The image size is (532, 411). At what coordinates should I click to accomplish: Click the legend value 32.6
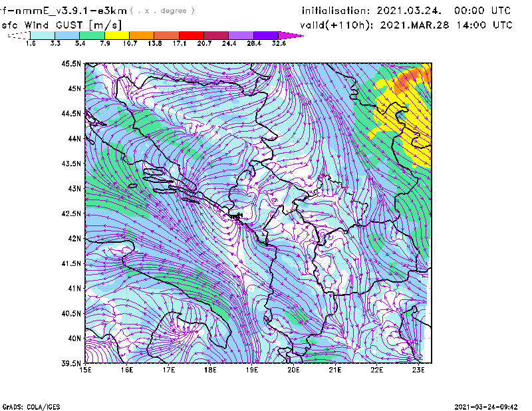tap(279, 43)
